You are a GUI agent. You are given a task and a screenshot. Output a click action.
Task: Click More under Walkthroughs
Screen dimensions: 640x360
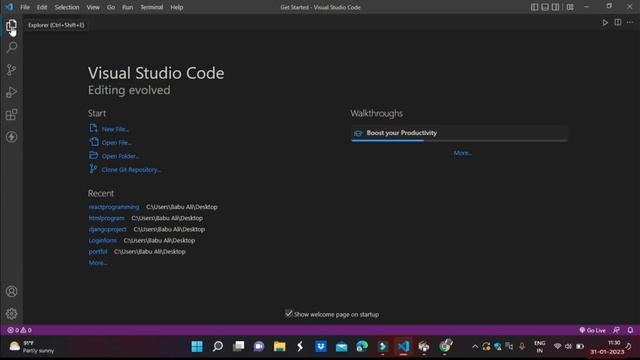(463, 153)
